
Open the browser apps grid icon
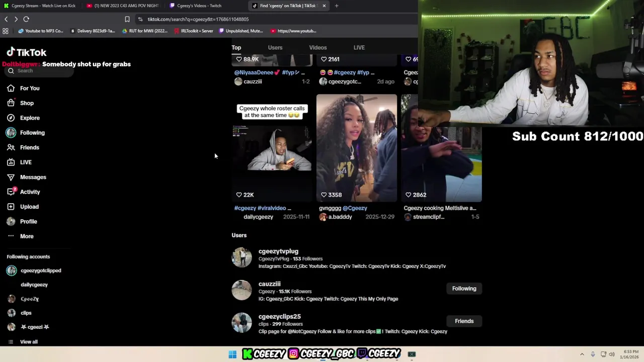tap(6, 31)
